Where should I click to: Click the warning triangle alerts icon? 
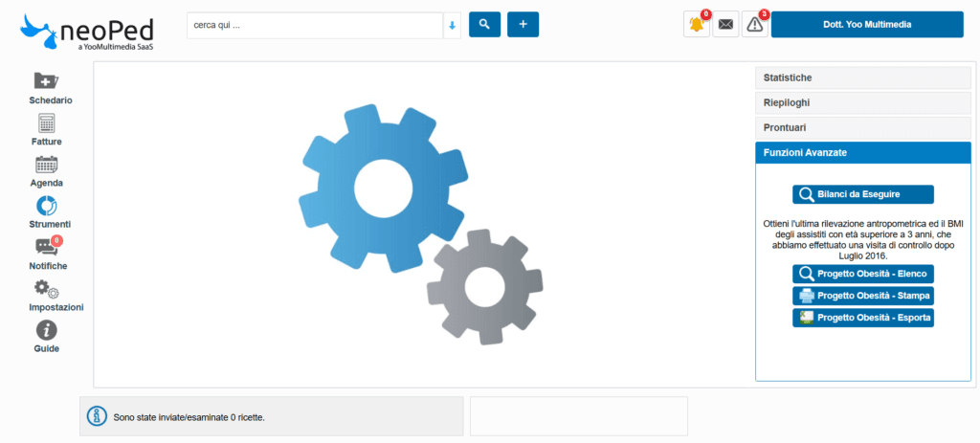[x=754, y=25]
